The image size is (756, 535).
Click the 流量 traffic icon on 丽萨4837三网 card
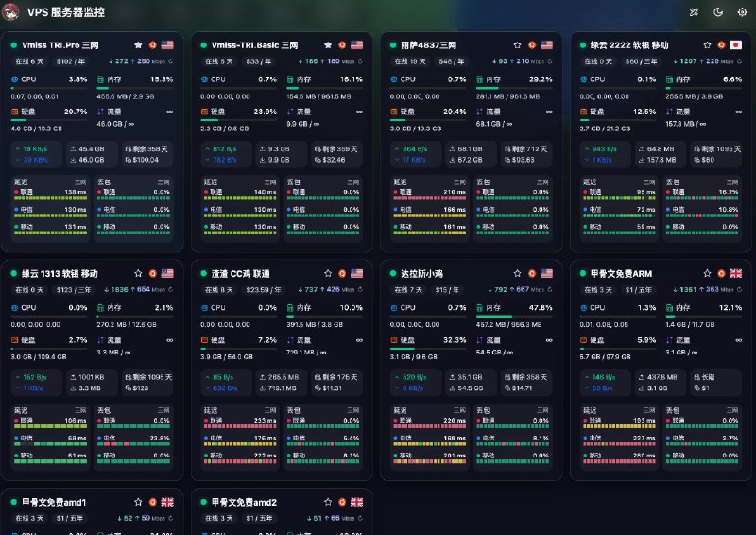480,112
